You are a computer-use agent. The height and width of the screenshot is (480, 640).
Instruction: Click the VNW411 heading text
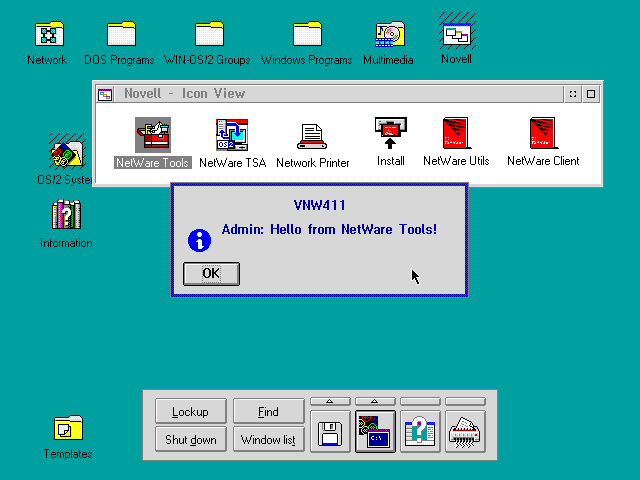point(320,205)
